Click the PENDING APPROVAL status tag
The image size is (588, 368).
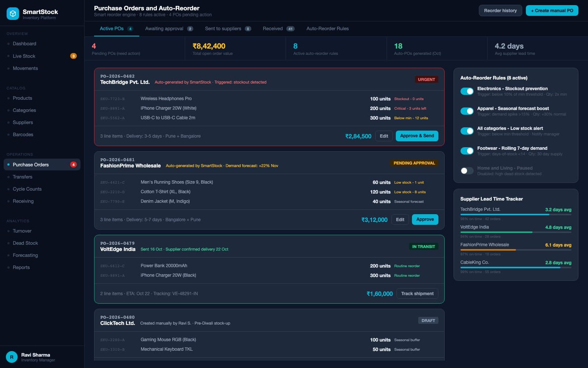coord(414,163)
